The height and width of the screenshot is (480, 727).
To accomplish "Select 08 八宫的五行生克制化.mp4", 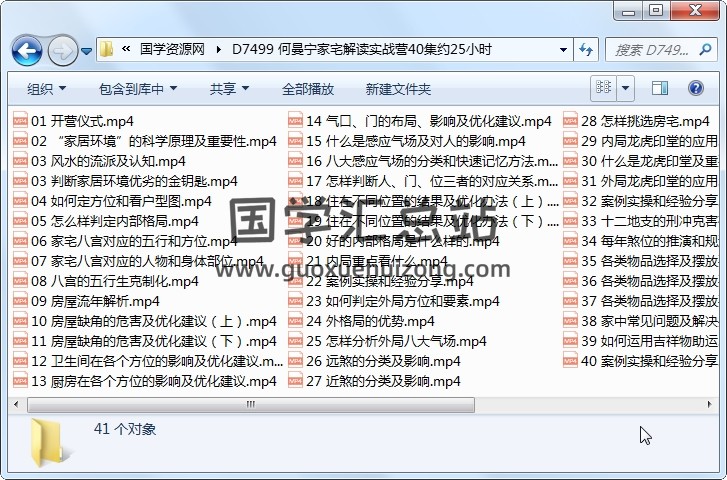I will tap(106, 281).
